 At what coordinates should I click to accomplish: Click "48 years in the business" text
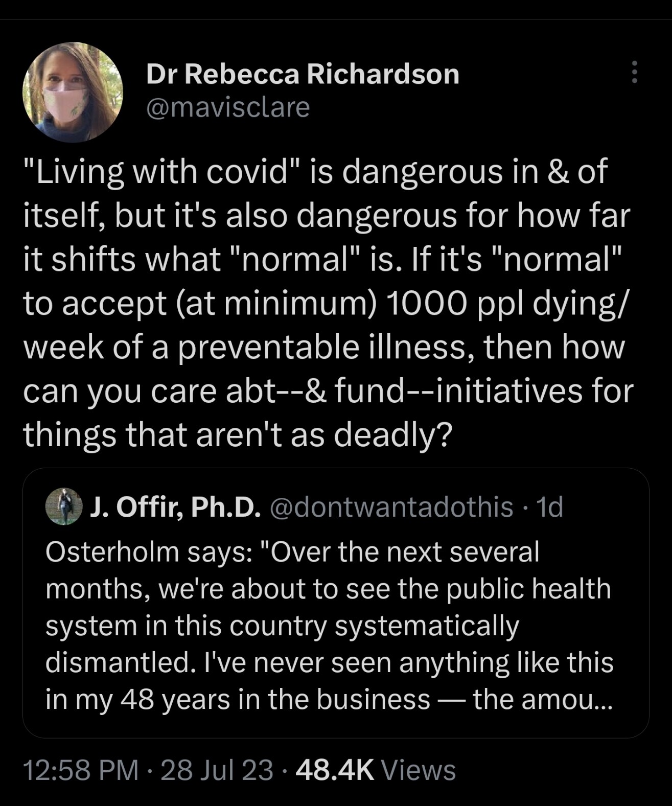coord(275,699)
